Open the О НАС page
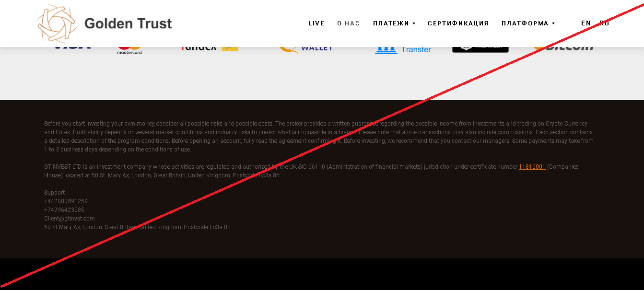644x290 pixels. pos(348,23)
